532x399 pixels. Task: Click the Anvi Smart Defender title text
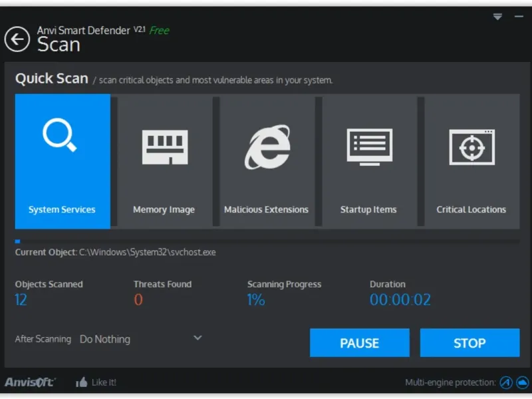(84, 31)
